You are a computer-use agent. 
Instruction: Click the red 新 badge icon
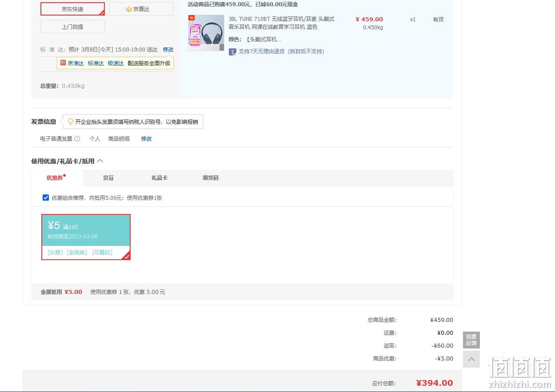point(63,63)
